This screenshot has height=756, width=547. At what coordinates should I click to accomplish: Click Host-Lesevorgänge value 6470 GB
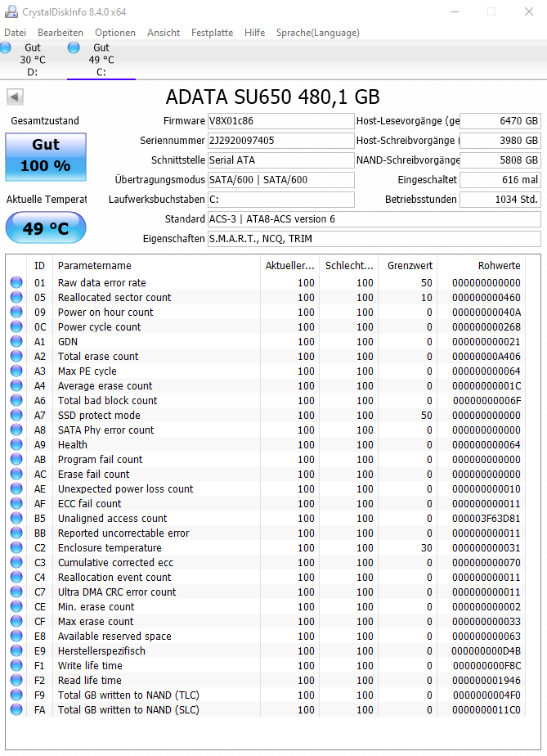[500, 121]
